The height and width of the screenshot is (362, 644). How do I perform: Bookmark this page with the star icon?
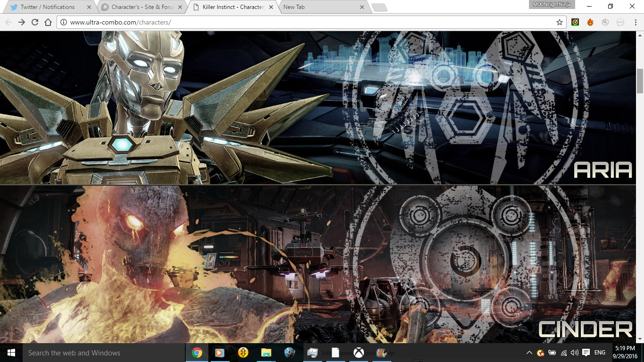pyautogui.click(x=560, y=22)
